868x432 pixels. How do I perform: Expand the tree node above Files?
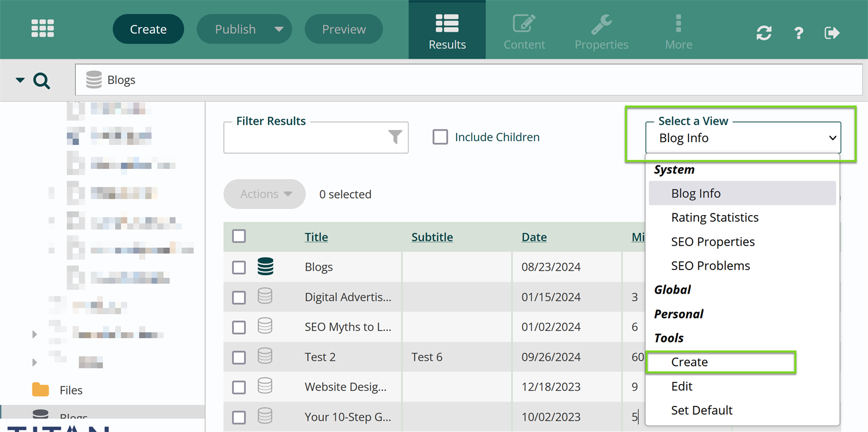point(35,362)
